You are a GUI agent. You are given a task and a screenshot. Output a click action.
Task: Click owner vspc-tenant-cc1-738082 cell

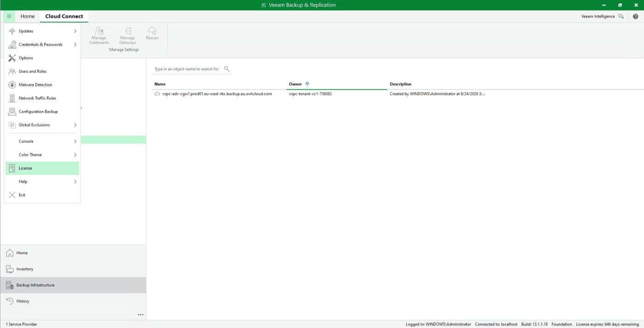(310, 94)
